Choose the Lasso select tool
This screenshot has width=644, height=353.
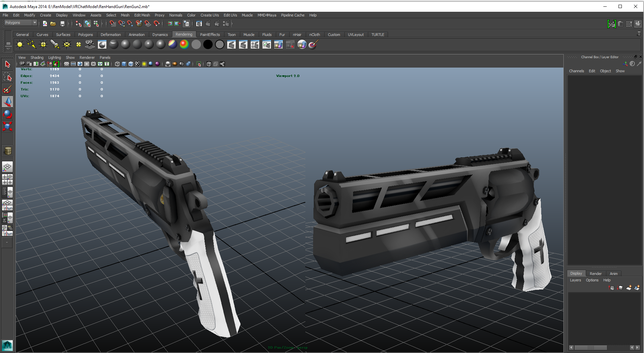[7, 77]
